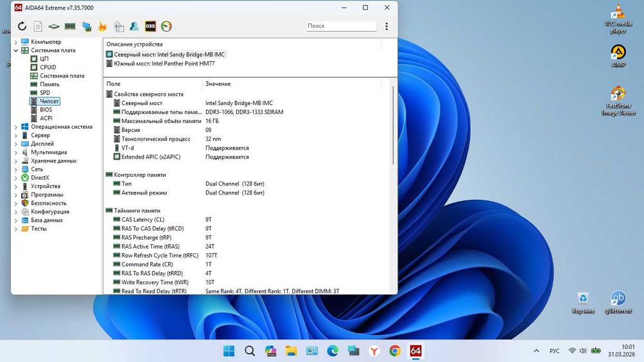Open the AIMP desktop shortcut
This screenshot has height=362, width=644.
(618, 56)
